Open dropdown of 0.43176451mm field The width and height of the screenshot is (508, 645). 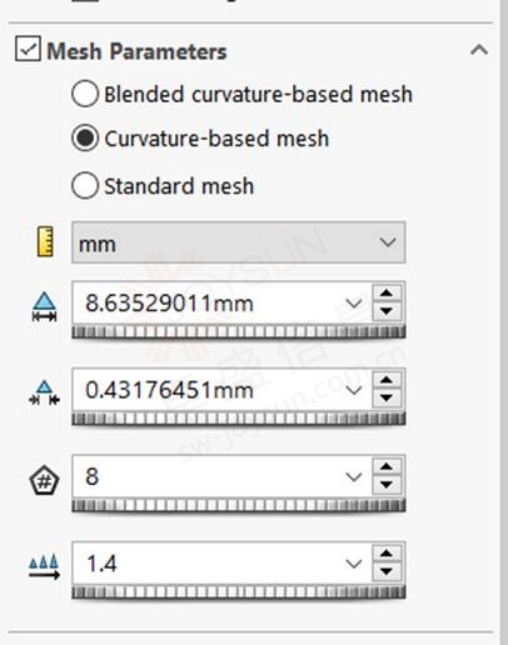tap(353, 390)
